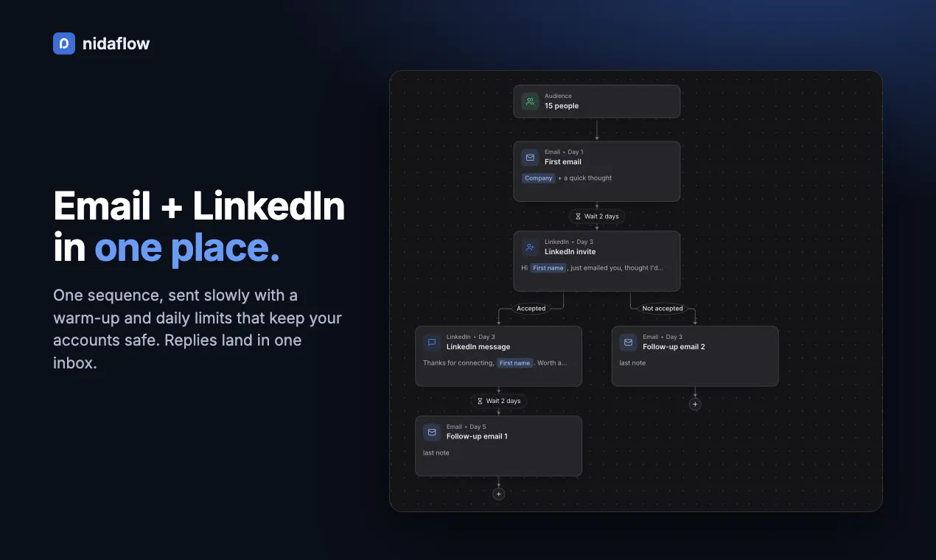The height and width of the screenshot is (560, 936).
Task: Click 'last note' text in Follow-up email 2
Action: coord(632,363)
